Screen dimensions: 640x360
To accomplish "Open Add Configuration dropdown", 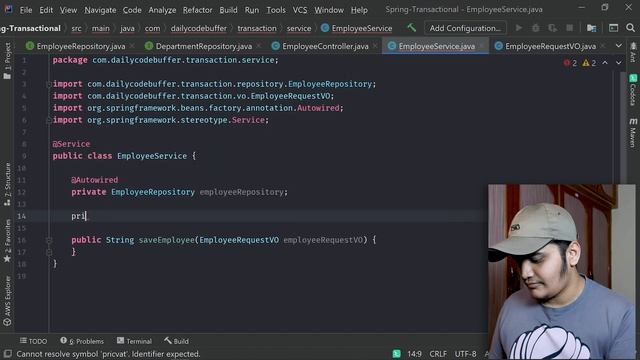I will [465, 28].
